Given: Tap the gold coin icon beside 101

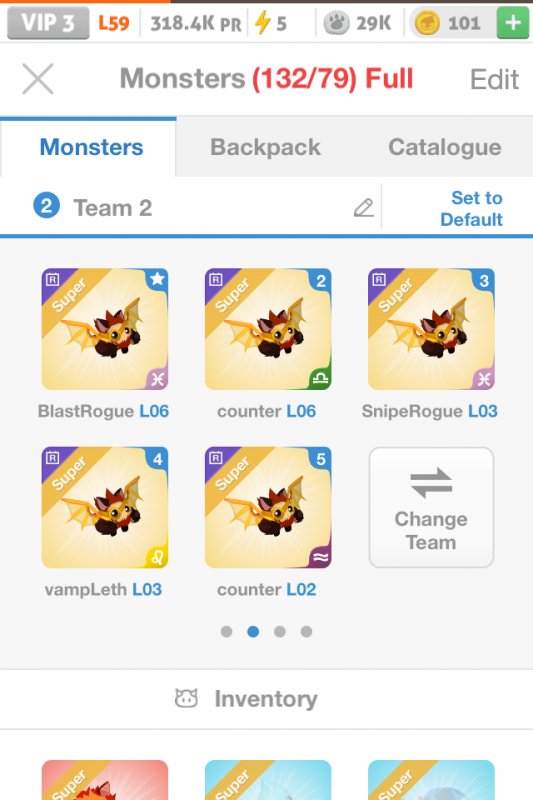Looking at the screenshot, I should tap(427, 23).
